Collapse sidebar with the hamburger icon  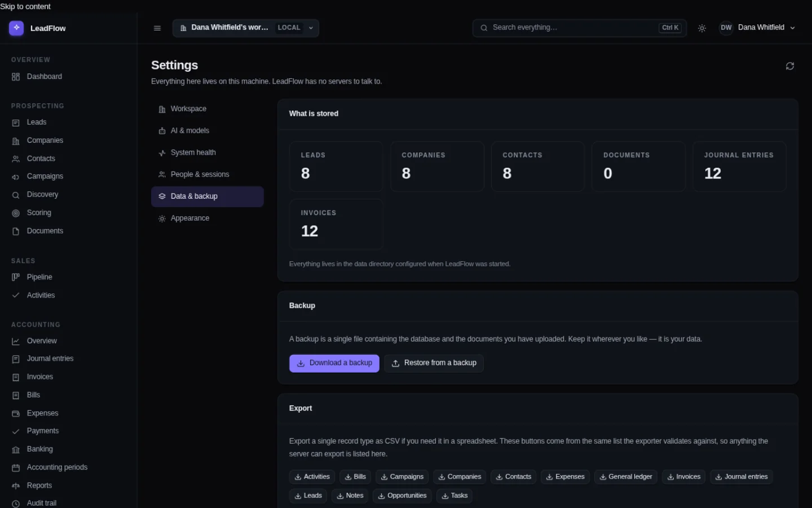coord(157,28)
